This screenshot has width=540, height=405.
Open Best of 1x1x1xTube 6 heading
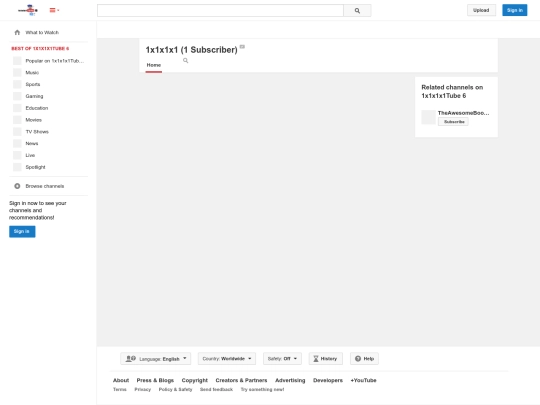(x=40, y=49)
